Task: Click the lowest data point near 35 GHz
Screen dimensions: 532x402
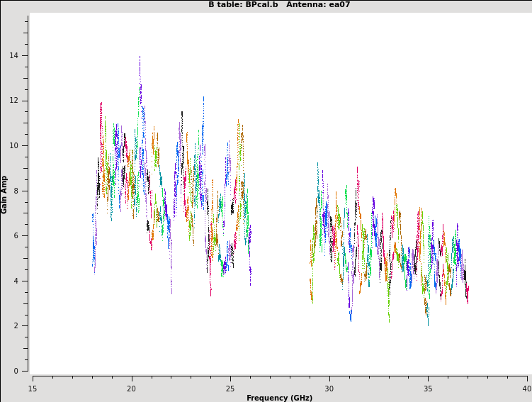Action: [428, 323]
